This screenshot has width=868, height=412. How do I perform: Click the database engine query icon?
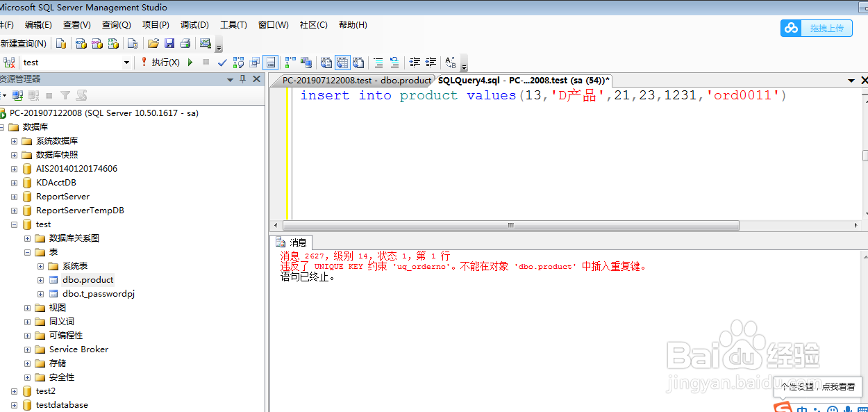tap(61, 43)
